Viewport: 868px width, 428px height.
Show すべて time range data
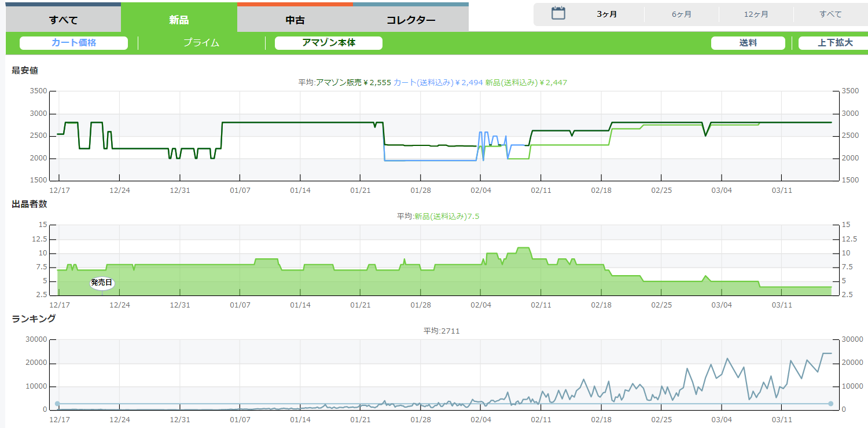(x=830, y=14)
